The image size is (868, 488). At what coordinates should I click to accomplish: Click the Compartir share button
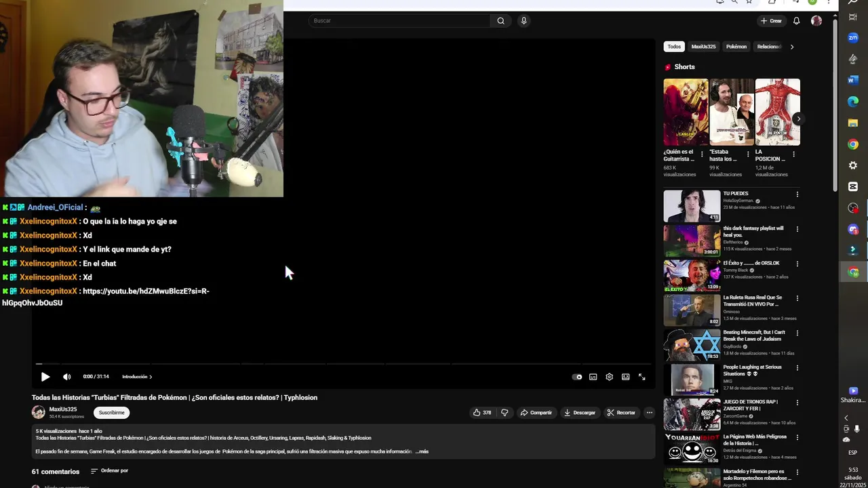coord(536,413)
